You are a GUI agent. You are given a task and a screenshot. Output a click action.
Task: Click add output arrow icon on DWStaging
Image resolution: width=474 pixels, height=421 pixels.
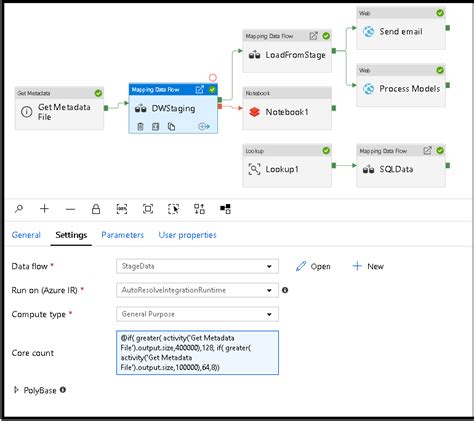[204, 126]
